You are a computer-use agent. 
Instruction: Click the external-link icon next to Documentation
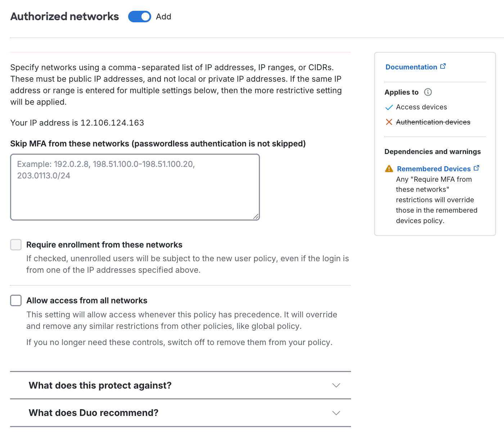[443, 66]
